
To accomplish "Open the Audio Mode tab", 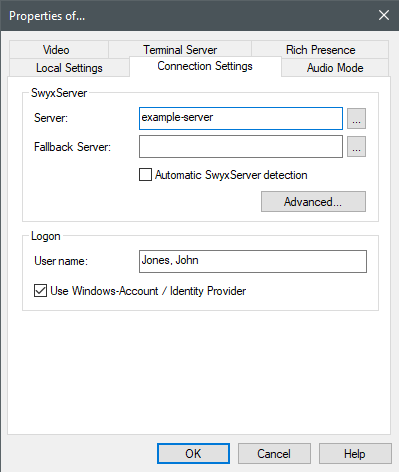I will click(x=335, y=68).
